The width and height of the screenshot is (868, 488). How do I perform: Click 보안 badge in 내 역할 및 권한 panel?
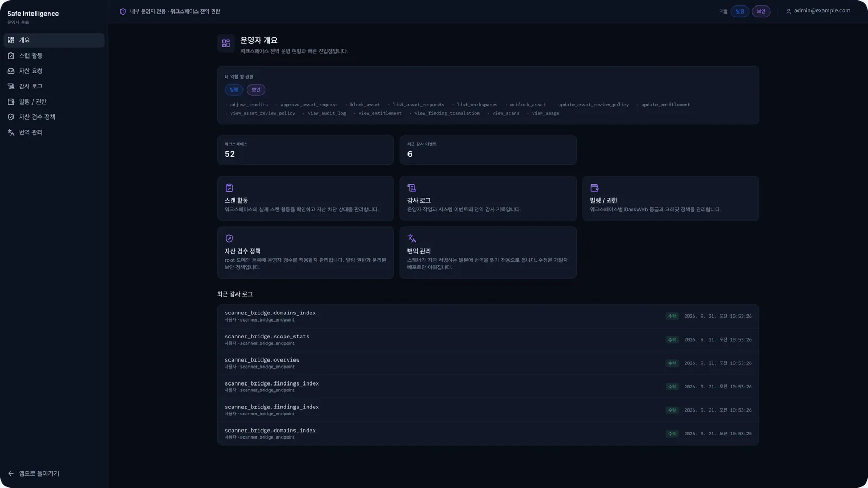[256, 90]
